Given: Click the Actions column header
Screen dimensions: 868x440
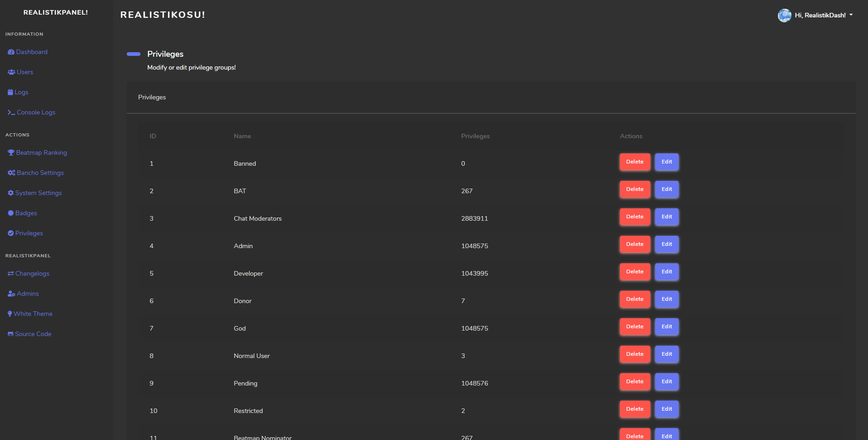Looking at the screenshot, I should point(631,136).
